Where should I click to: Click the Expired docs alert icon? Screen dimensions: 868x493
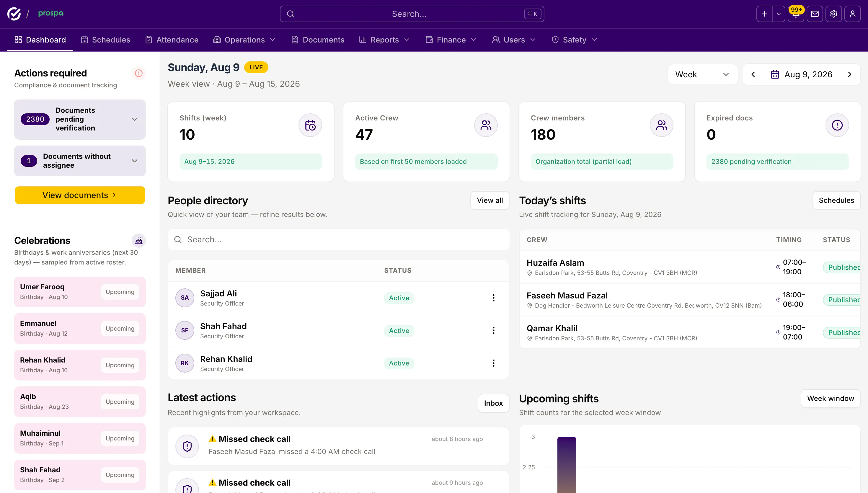(837, 125)
